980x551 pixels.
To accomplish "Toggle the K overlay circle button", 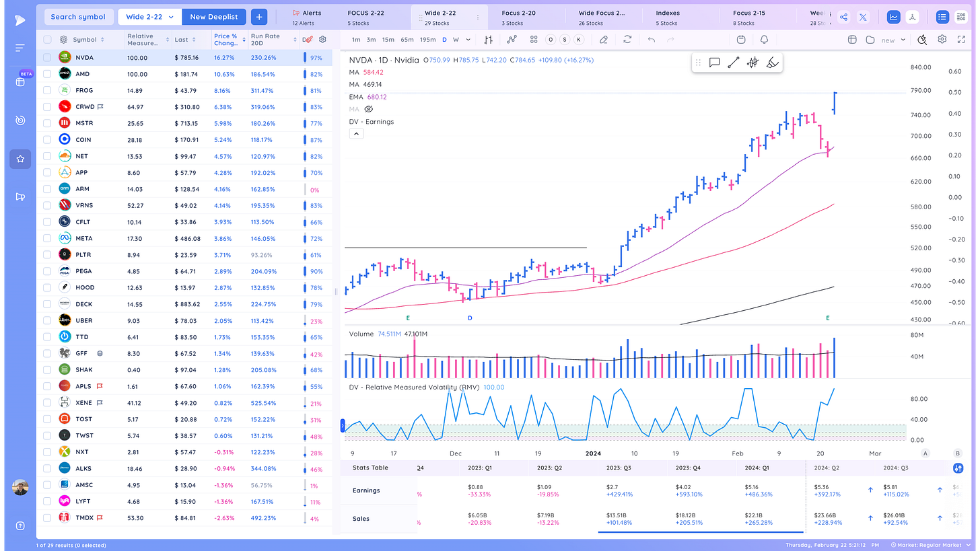I will coord(578,40).
